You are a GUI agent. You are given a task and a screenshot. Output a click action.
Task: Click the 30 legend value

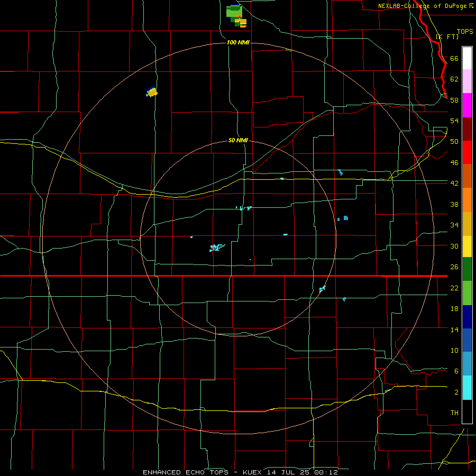pos(454,246)
